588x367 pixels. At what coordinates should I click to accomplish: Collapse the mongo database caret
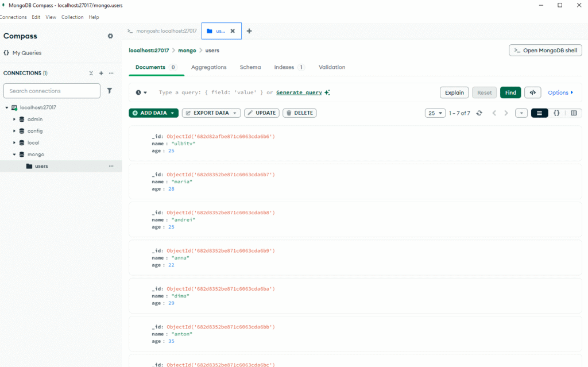click(x=14, y=154)
